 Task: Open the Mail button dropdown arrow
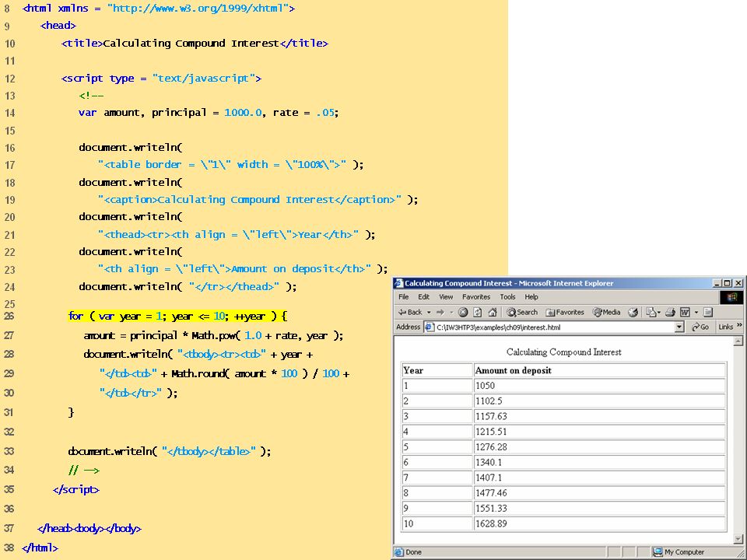coord(659,313)
